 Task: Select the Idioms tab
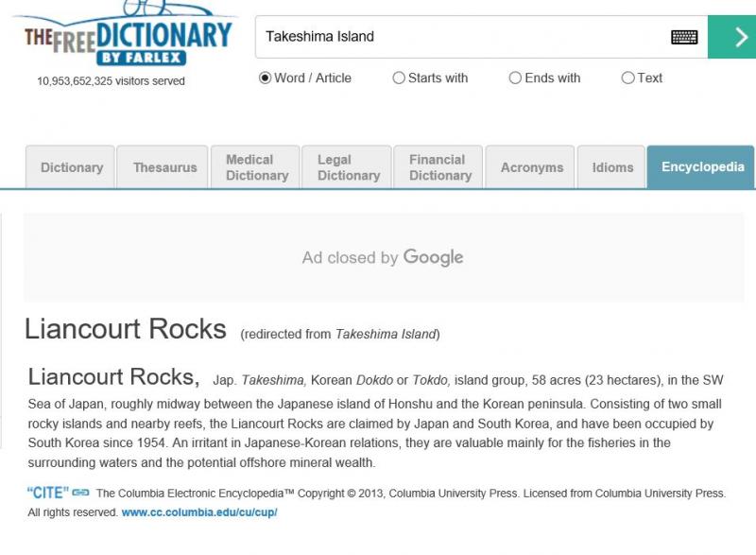612,167
